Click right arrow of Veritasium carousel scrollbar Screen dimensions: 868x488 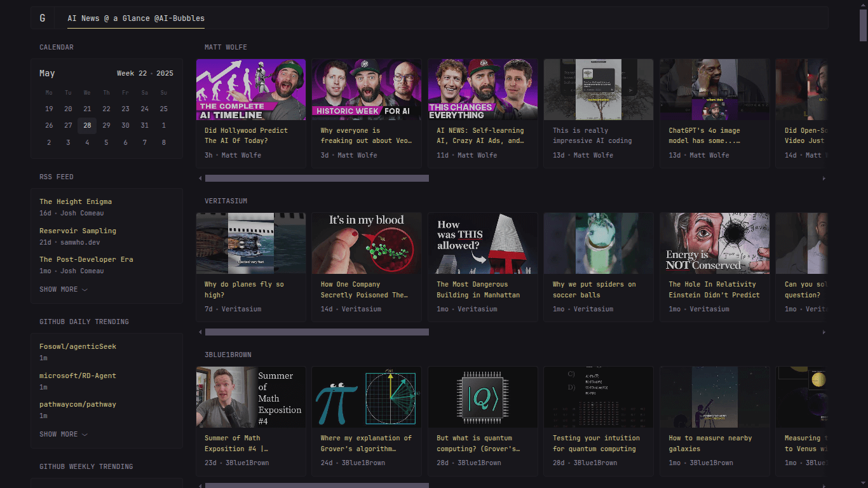824,332
